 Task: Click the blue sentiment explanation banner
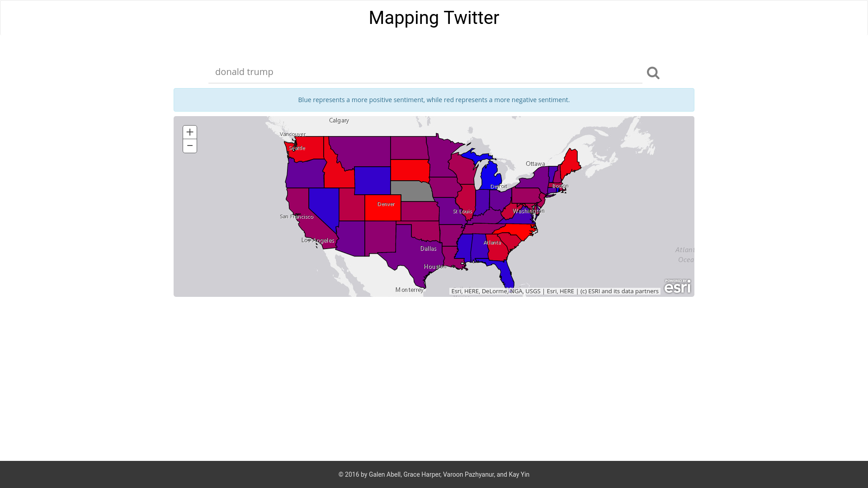(434, 100)
